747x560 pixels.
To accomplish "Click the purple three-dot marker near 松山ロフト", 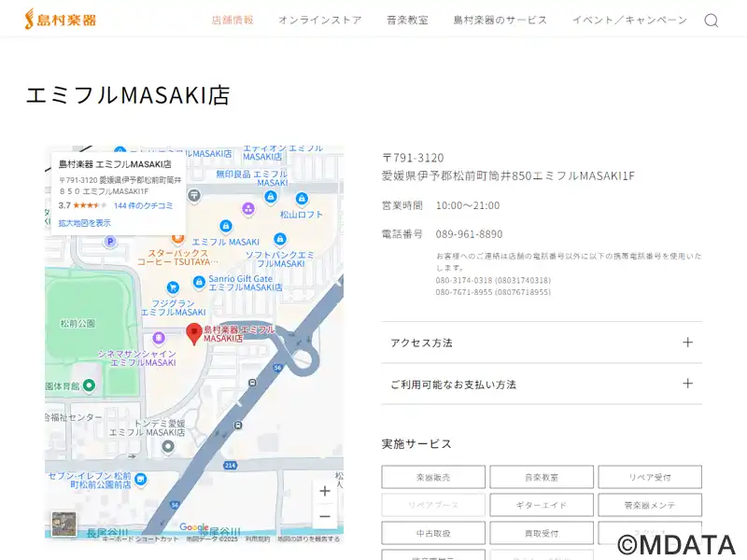I will (x=247, y=208).
